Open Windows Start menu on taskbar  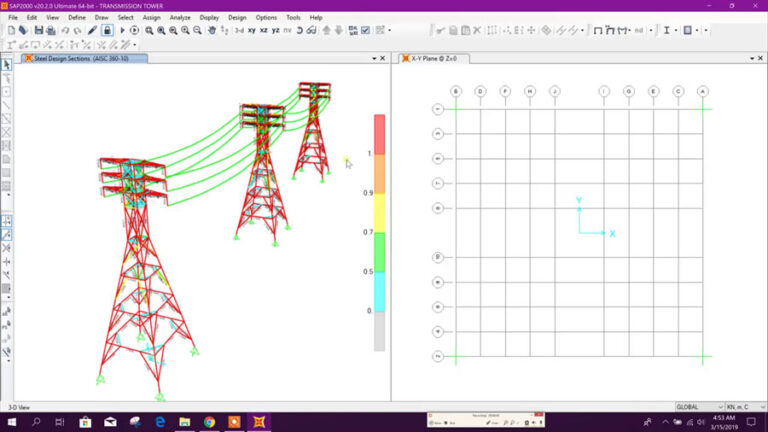click(x=10, y=422)
